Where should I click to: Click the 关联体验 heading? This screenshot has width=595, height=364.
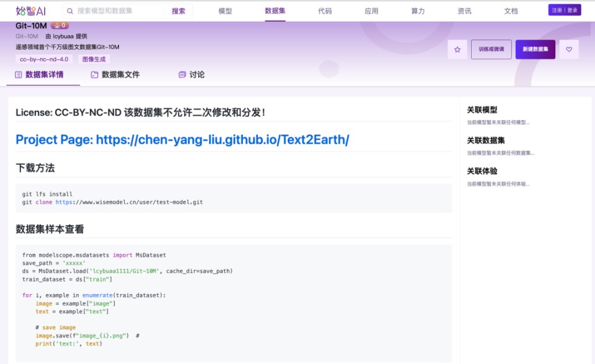point(482,171)
